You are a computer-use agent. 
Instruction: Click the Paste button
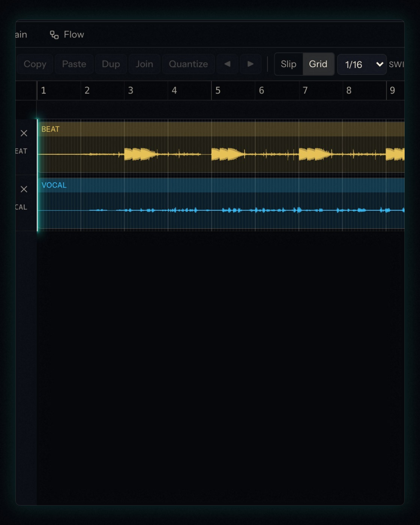(x=74, y=64)
